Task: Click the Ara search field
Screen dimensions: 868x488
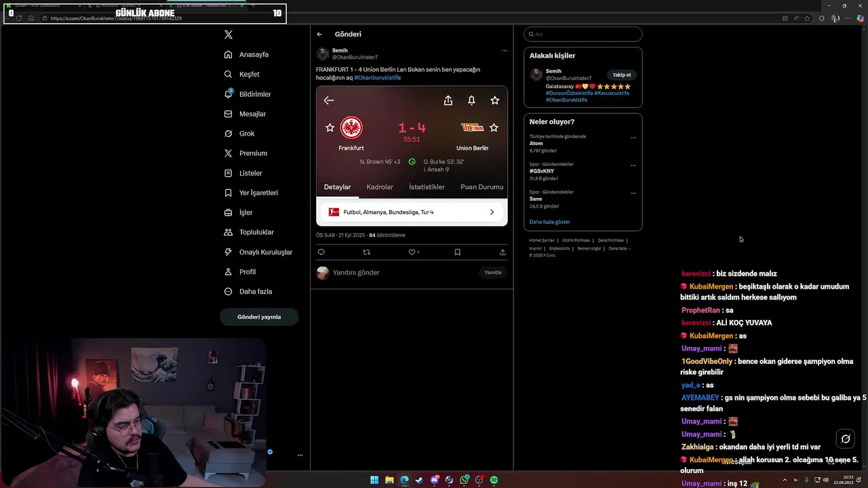Action: click(583, 34)
